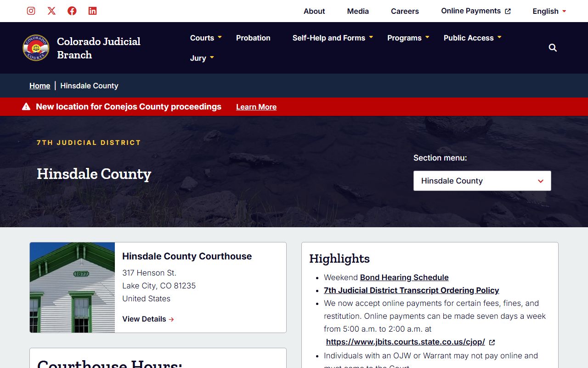Click Learn More in the red alert banner
The height and width of the screenshot is (368, 588).
(x=256, y=107)
